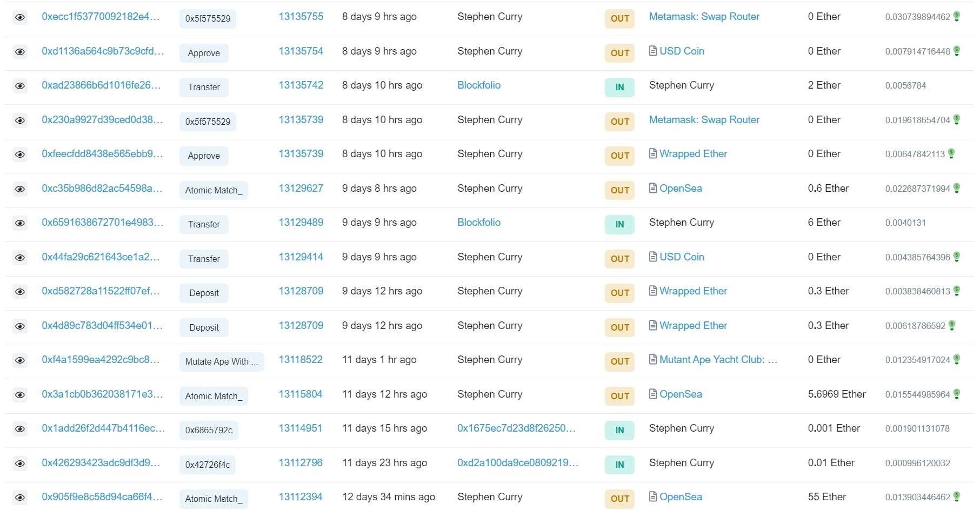Click eye icon for transaction 0x905f9e8c58d94ca66f4

pyautogui.click(x=20, y=498)
